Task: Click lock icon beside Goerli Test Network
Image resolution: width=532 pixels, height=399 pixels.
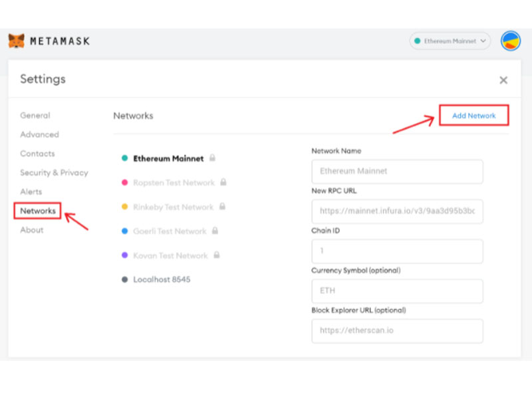Action: 215,231
